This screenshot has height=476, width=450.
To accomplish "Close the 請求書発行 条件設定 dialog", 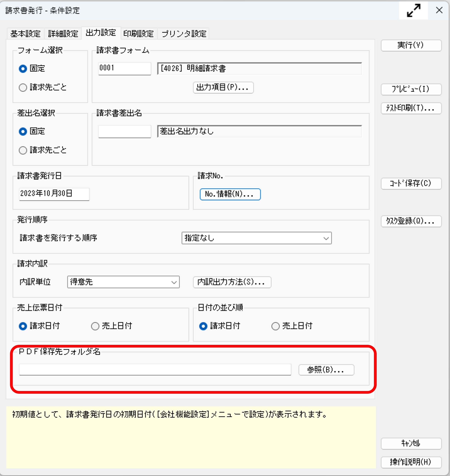I will coord(439,10).
